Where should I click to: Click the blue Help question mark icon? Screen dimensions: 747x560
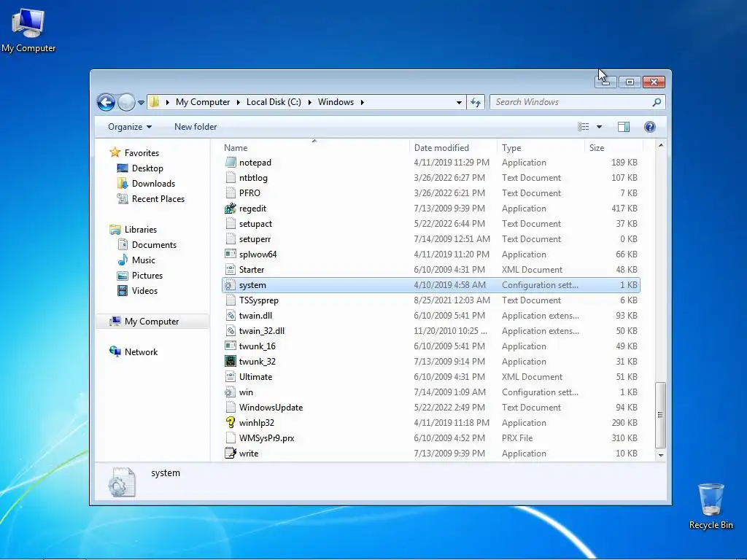click(x=650, y=127)
